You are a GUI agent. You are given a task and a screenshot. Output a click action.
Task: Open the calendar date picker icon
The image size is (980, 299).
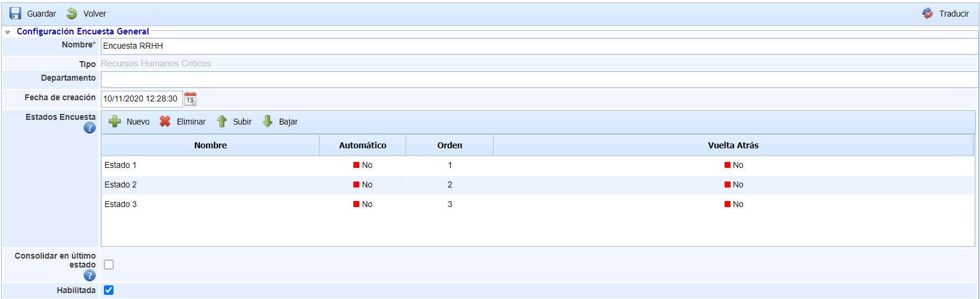(x=190, y=99)
